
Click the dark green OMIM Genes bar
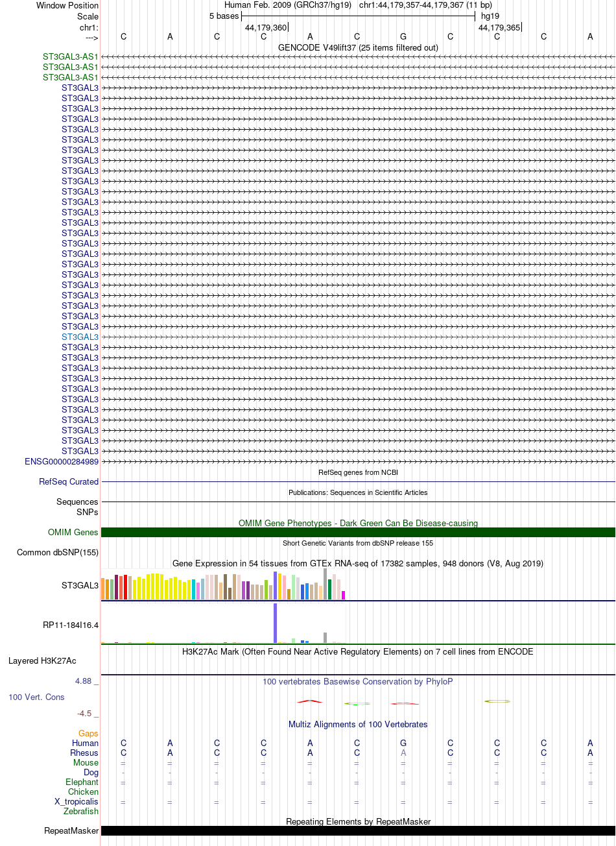tap(358, 533)
